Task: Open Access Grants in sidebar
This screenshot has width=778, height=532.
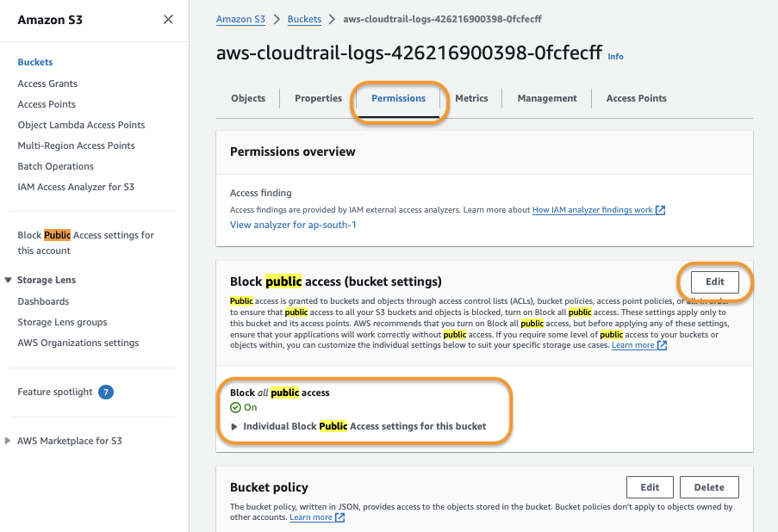Action: [x=47, y=84]
